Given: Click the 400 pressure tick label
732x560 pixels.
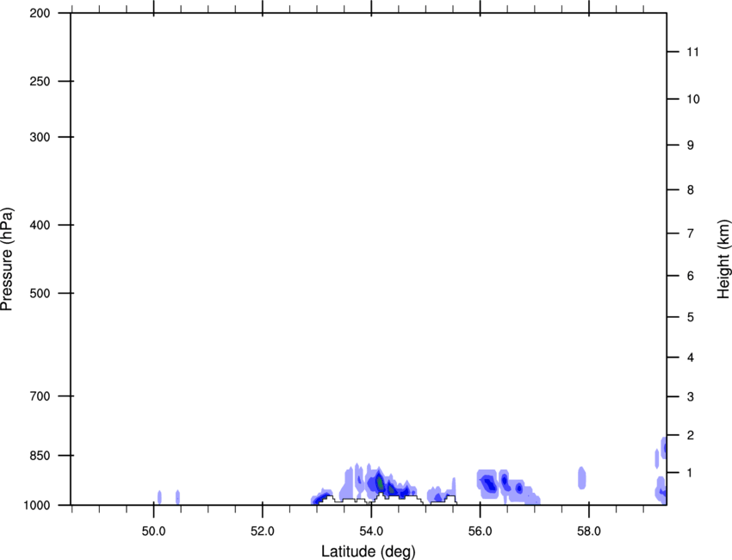Looking at the screenshot, I should 40,226.
